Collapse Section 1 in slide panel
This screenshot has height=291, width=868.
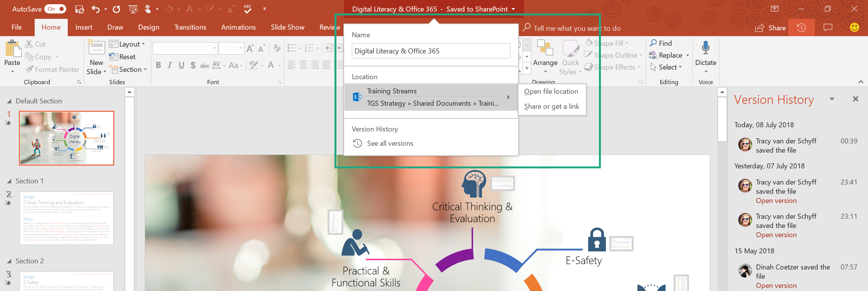[9, 181]
